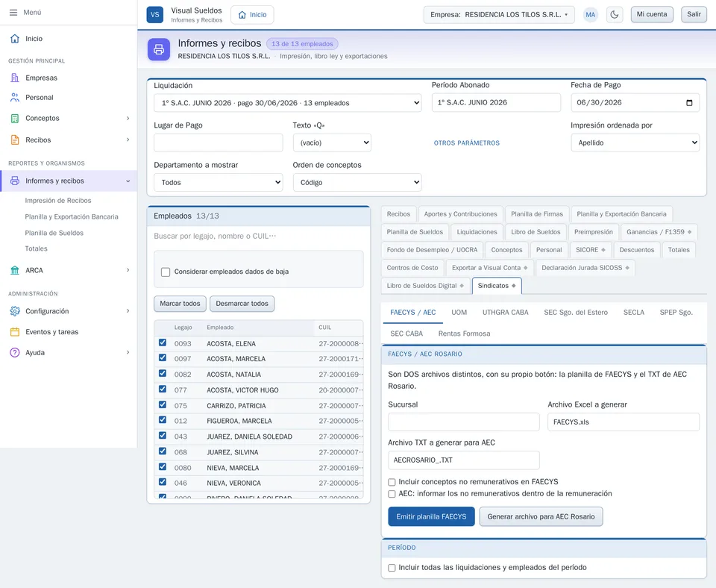Click the Sucursal input field
Image resolution: width=716 pixels, height=588 pixels.
point(463,422)
